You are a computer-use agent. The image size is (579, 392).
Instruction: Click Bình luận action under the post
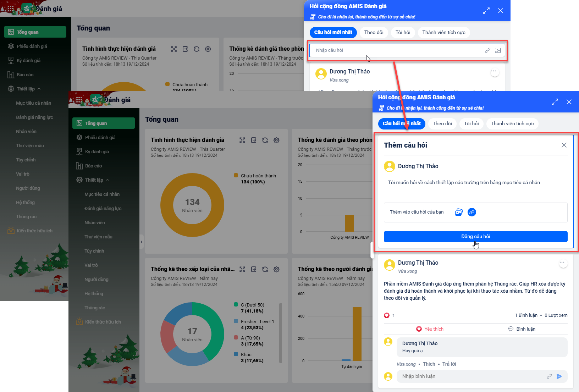click(x=522, y=329)
